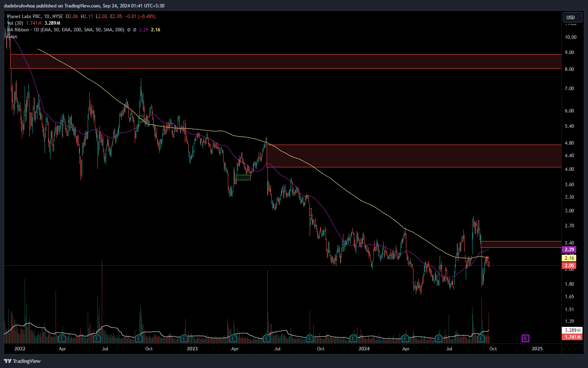The image size is (588, 368).
Task: Click the TradingView logo
Action: (22, 361)
